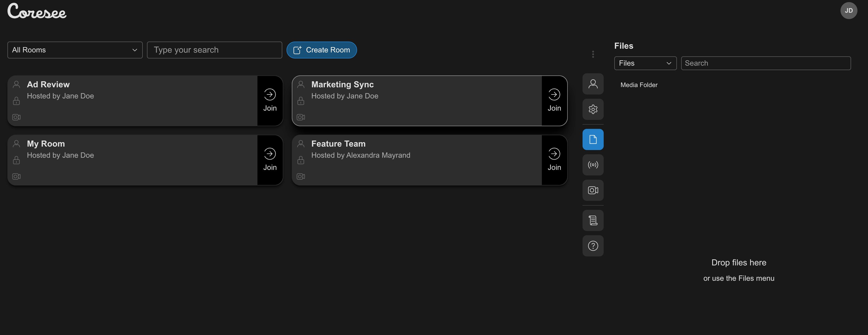Click the Feature Team lock icon
The image size is (868, 335).
point(301,160)
